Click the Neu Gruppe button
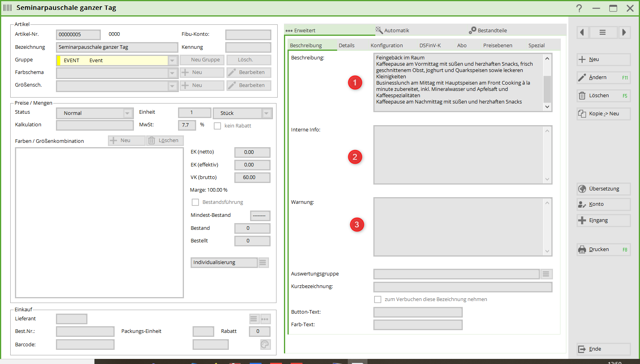 point(202,60)
